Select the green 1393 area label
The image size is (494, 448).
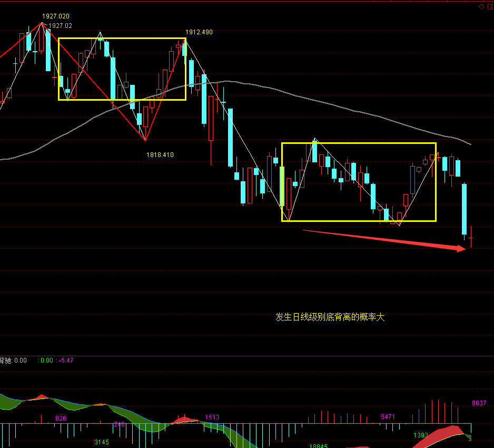coord(421,435)
